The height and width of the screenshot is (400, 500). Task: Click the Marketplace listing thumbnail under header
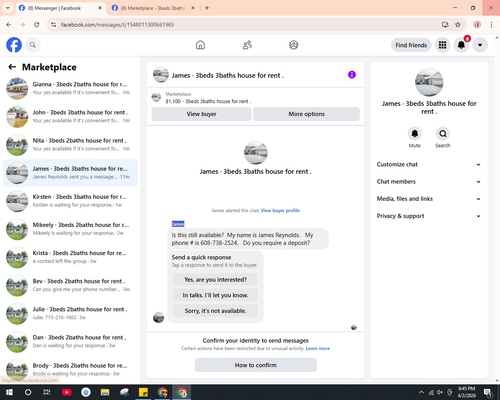pos(156,97)
